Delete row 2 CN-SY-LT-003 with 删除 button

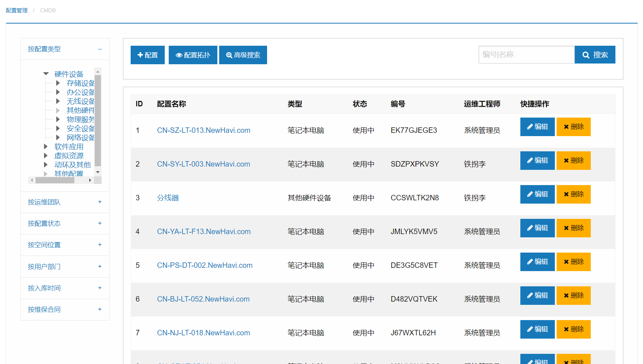(573, 160)
